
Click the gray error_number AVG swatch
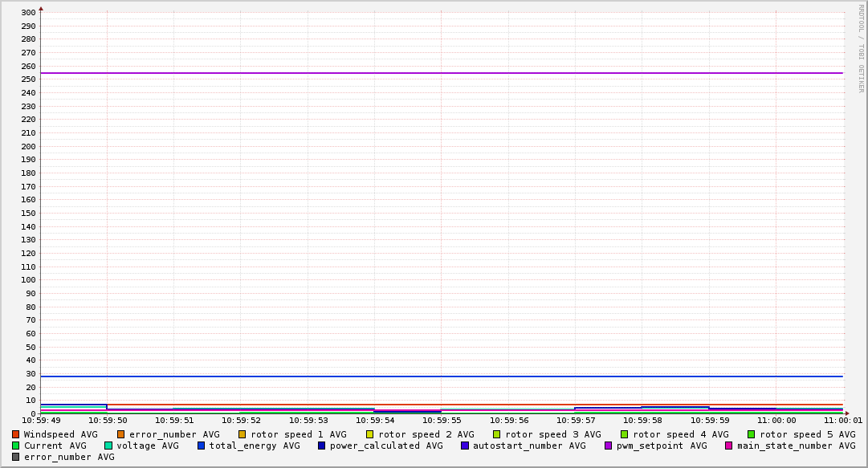(16, 457)
